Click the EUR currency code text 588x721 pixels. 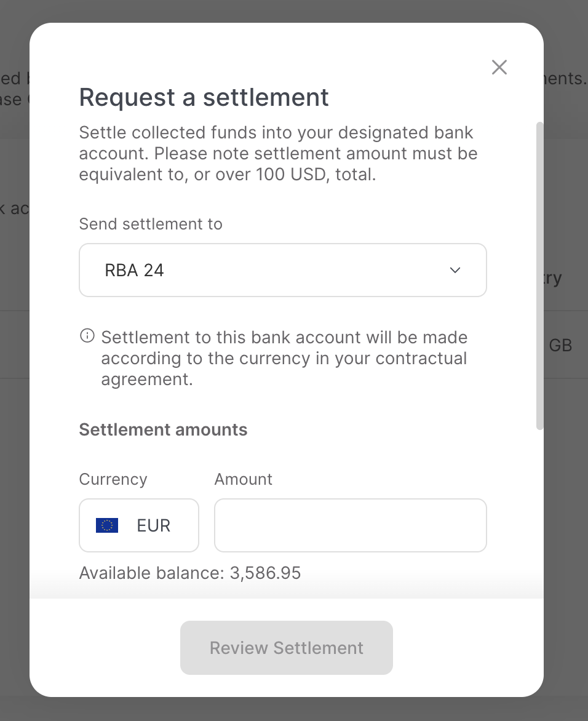coord(154,525)
